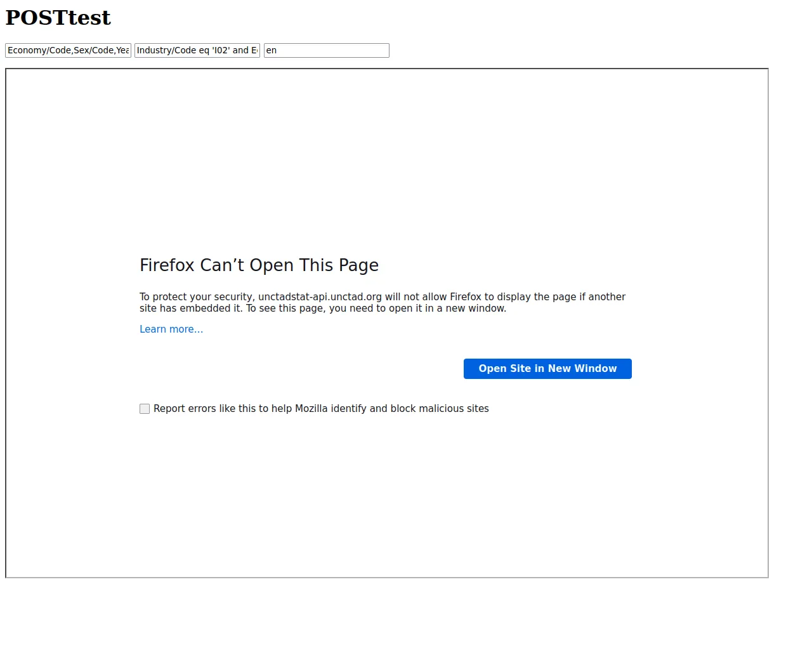Screen dimensions: 812x650
Task: Click the 'Firefox Can't Open This Page' title
Action: 259,265
